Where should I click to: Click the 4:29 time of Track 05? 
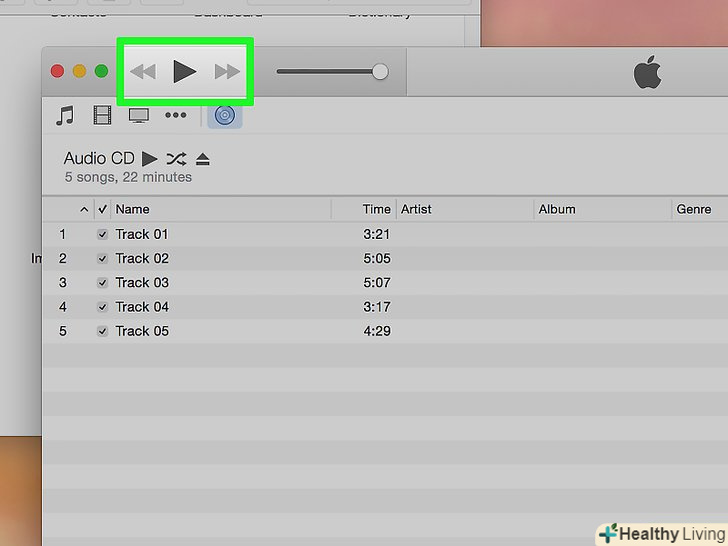point(377,331)
